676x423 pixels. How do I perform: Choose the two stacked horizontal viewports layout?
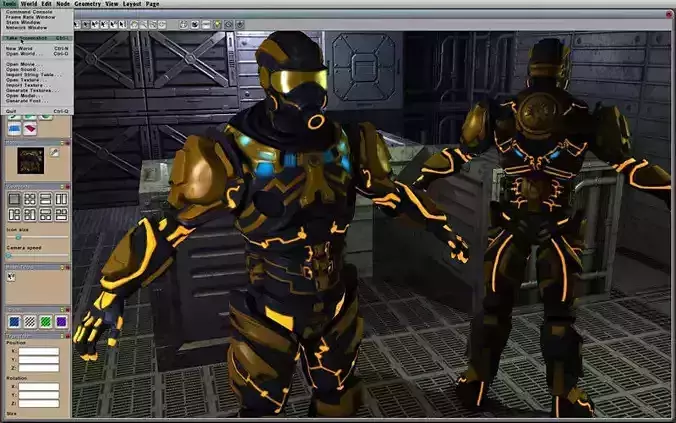(x=45, y=199)
